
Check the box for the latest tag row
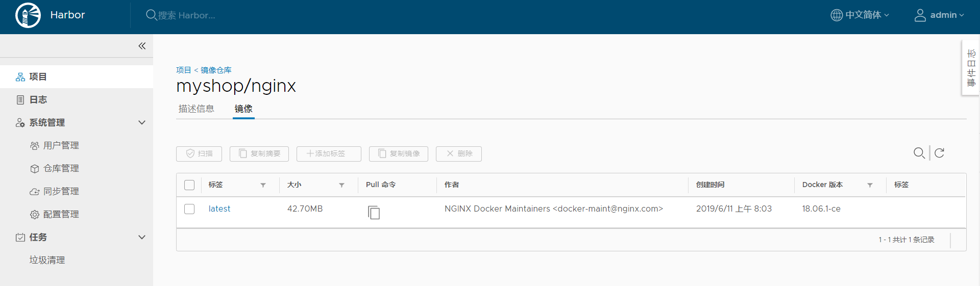(x=189, y=209)
